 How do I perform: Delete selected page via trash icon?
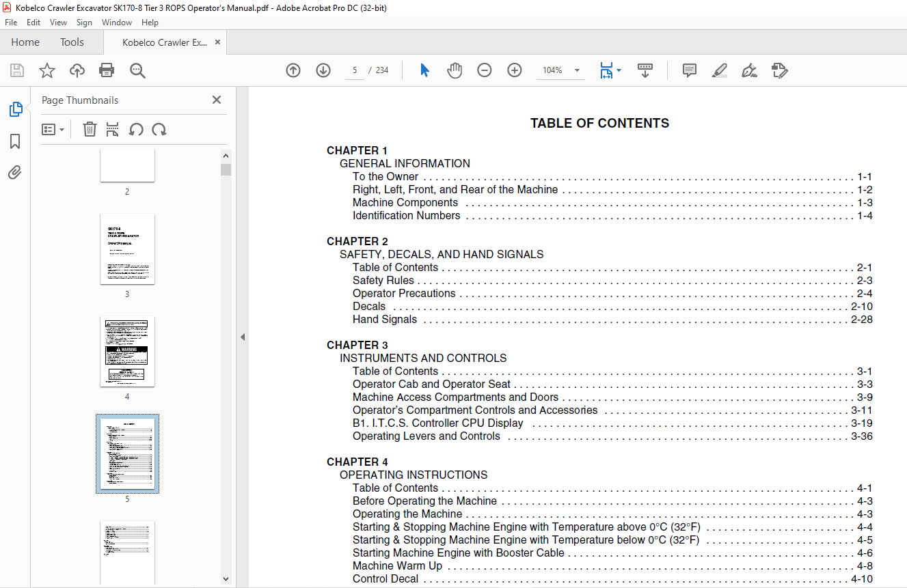(90, 129)
